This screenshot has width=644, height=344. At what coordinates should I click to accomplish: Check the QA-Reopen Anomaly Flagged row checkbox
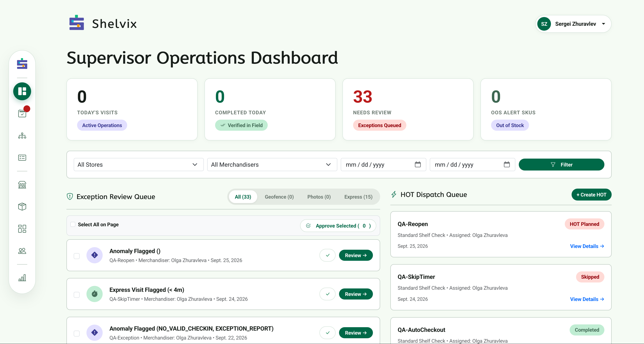(77, 256)
